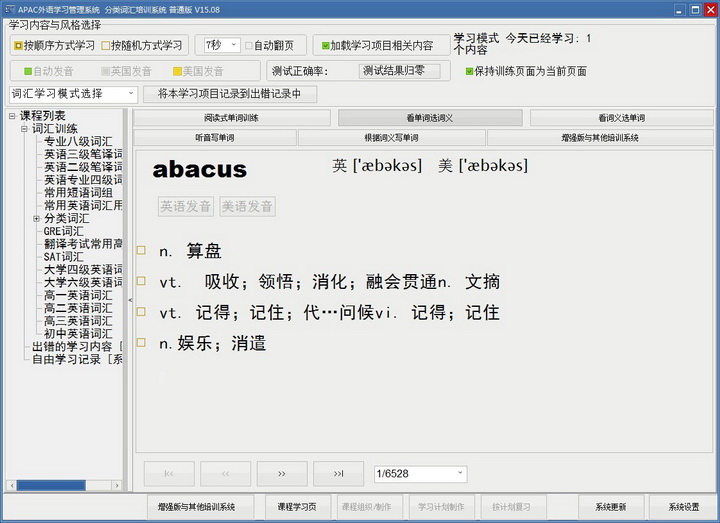
Task: Open 课程学习页 at the bottom
Action: click(x=297, y=507)
